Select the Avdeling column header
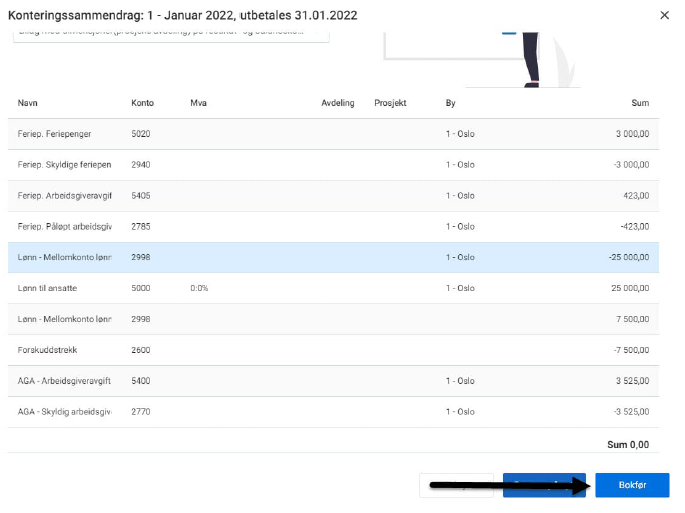Image resolution: width=685 pixels, height=513 pixels. [337, 103]
